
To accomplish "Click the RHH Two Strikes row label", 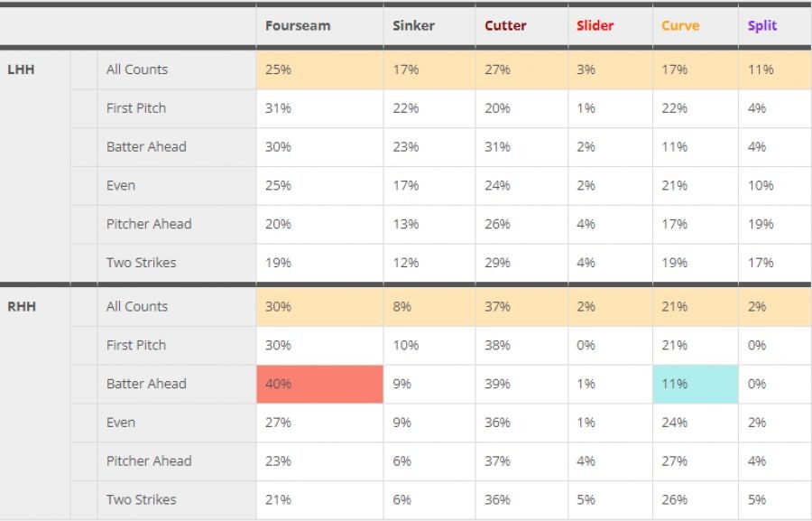I will pos(141,499).
